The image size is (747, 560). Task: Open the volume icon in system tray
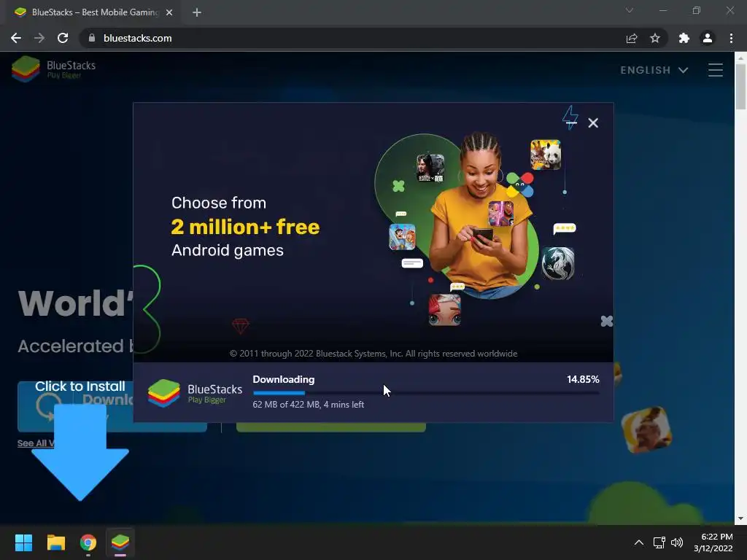[x=676, y=542]
